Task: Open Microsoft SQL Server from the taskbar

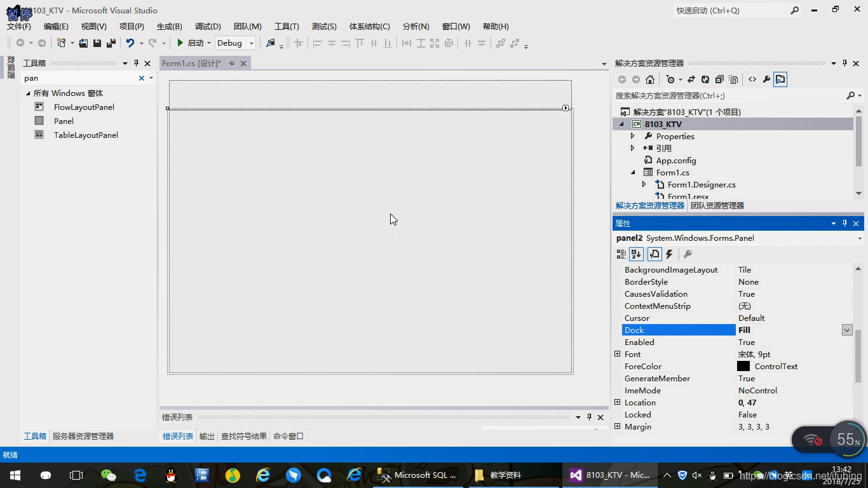Action: 418,475
